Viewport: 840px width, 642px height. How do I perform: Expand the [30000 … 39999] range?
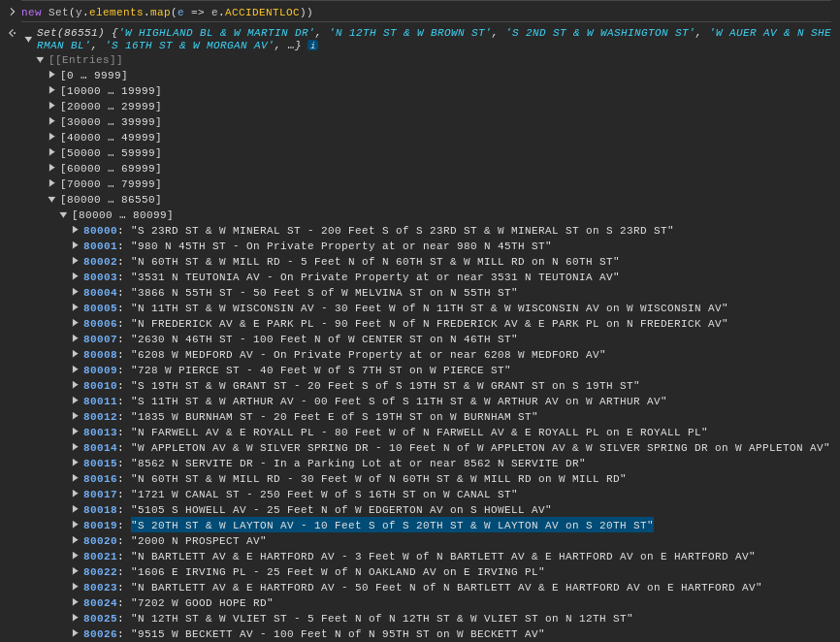point(52,121)
